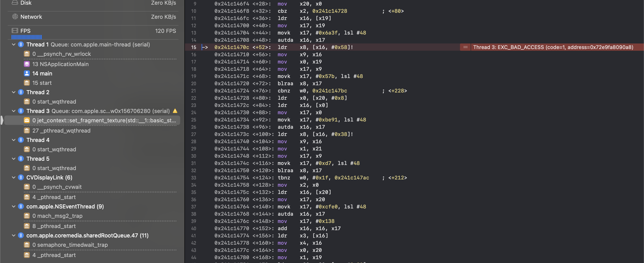644x263 pixels.
Task: Click the frame icon of 8 _pthread_start
Action: (27, 226)
